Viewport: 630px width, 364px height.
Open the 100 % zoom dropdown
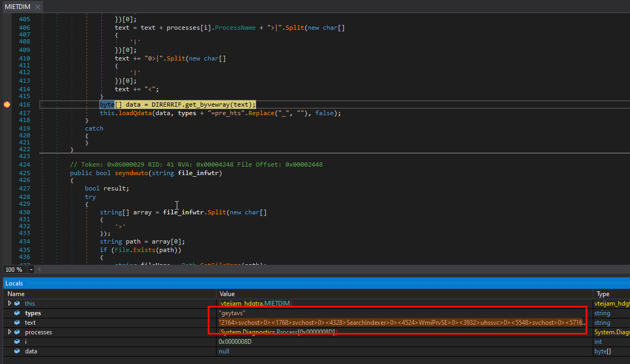pos(31,270)
